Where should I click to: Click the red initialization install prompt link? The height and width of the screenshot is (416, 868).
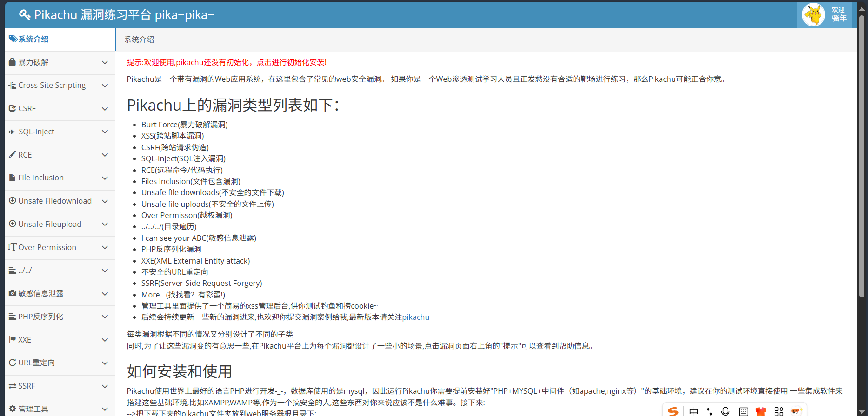(x=227, y=62)
